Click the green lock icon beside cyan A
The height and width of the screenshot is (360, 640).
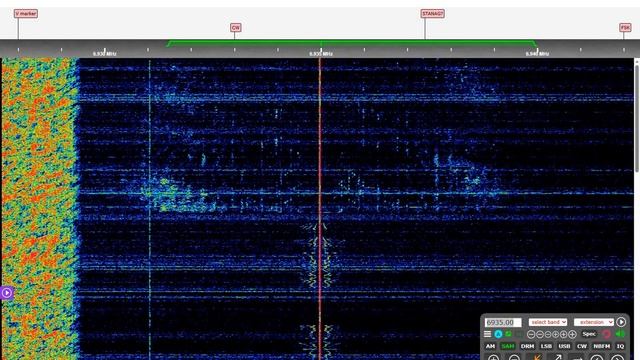(508, 334)
